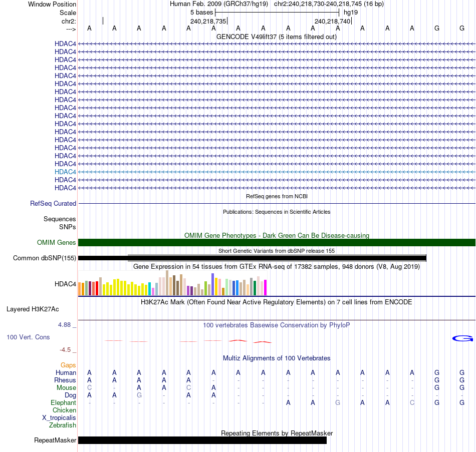Click the 240,218,735 ruler coordinate

coord(208,21)
